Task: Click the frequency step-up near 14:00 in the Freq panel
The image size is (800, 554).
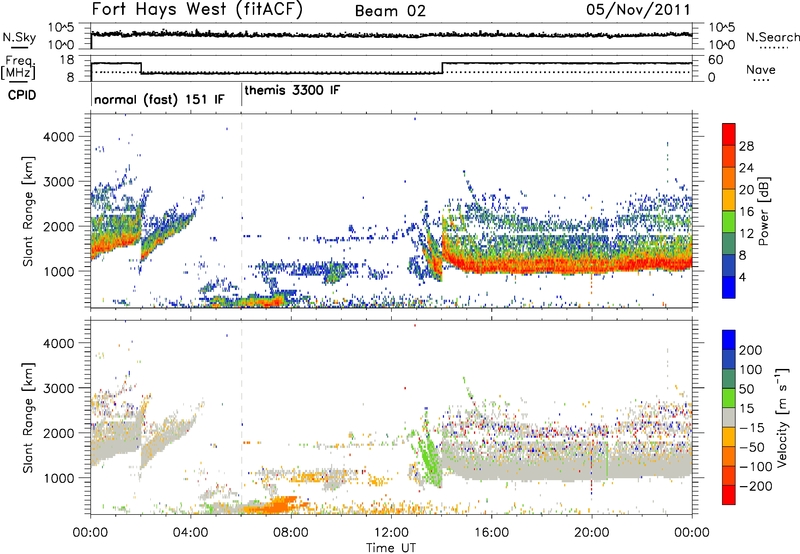Action: click(x=442, y=68)
